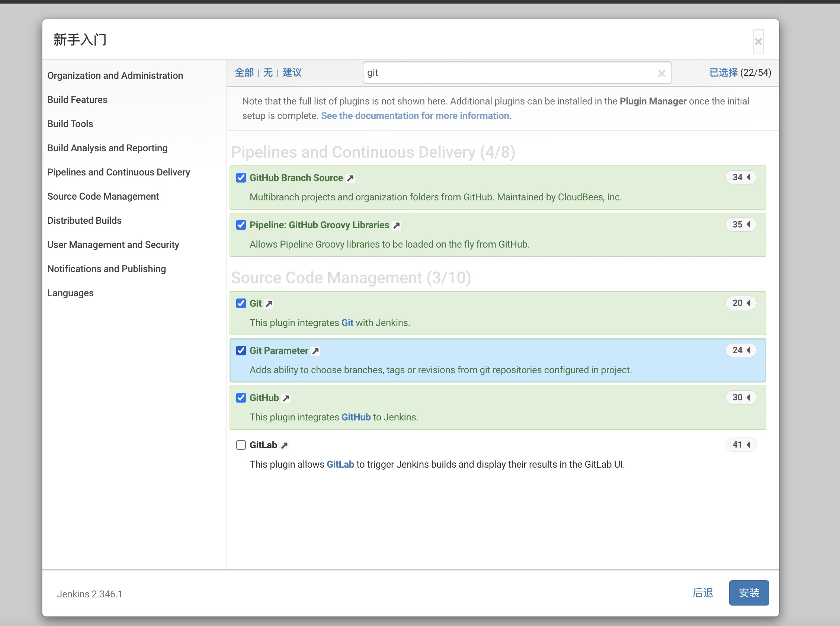
Task: Click the blue 安装 install button
Action: point(748,593)
